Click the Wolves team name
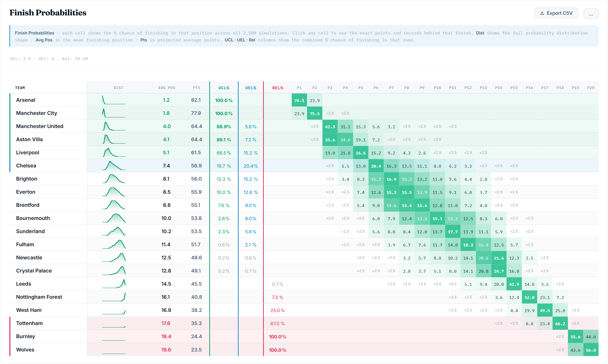Viewport: 608px width, 364px height. (25, 349)
